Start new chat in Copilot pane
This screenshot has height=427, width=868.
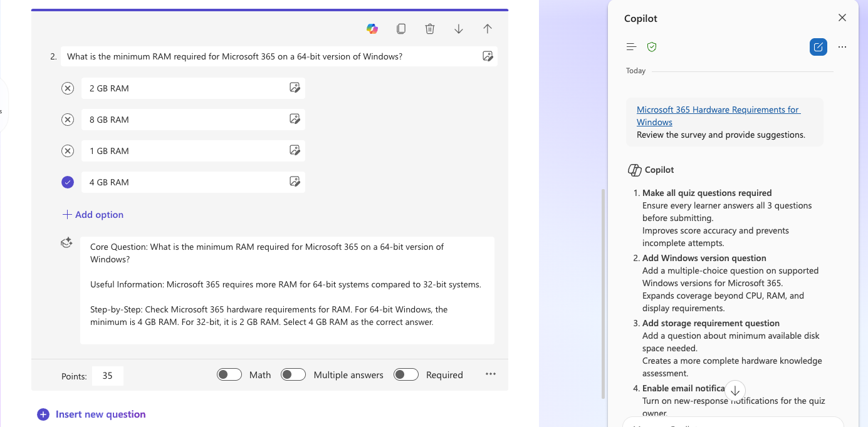coord(818,47)
